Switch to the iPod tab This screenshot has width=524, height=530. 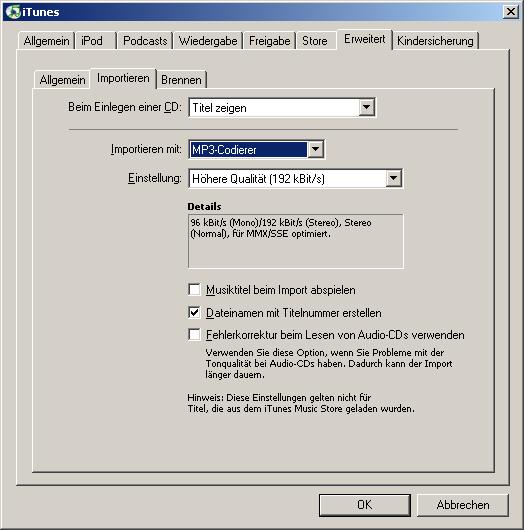pos(96,41)
